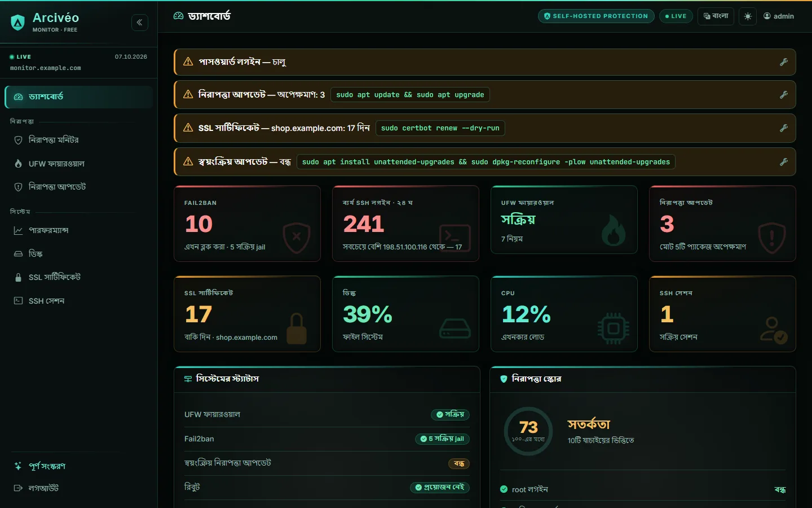Click the unattended-upgrades install command text

[x=486, y=162]
